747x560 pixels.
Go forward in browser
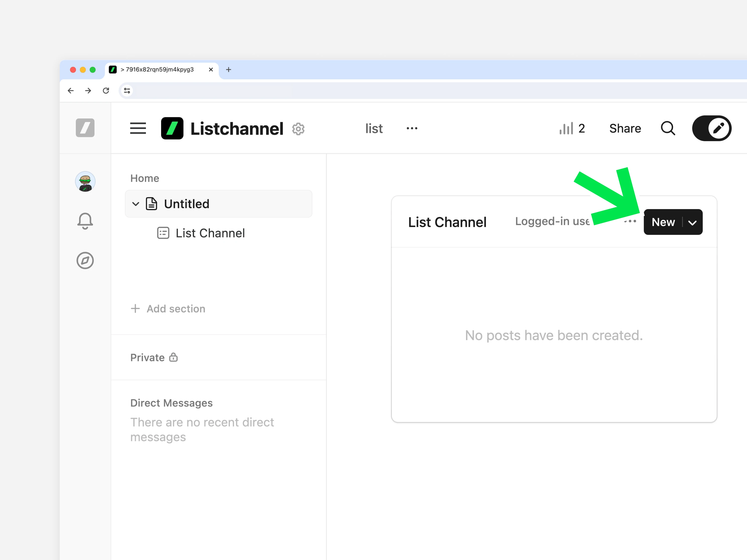click(88, 90)
